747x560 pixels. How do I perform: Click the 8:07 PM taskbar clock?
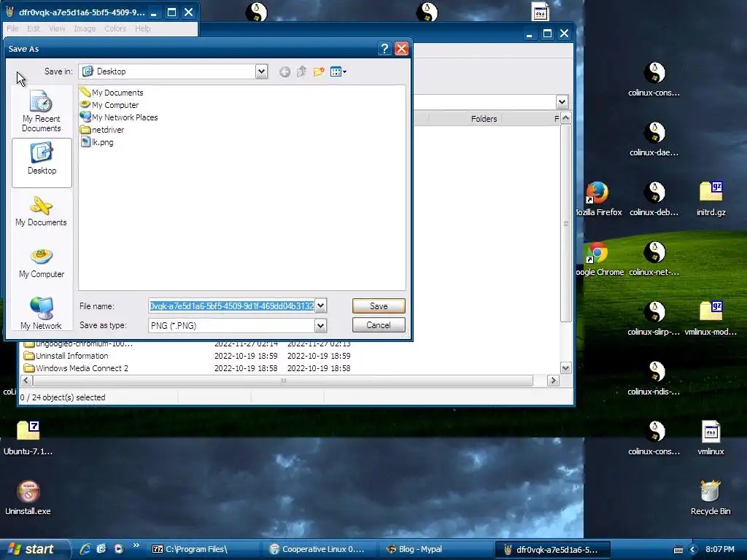pos(719,549)
